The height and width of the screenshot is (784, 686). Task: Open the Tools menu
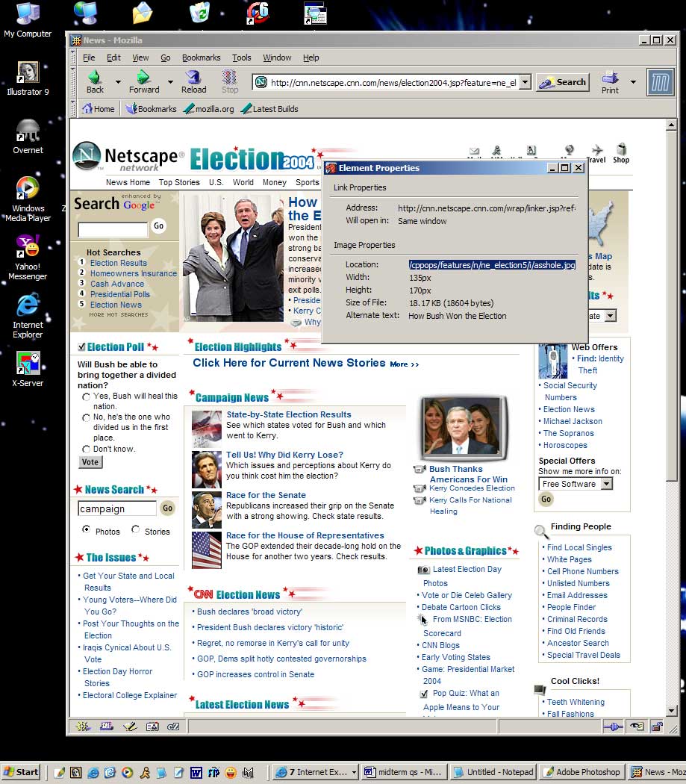pyautogui.click(x=242, y=57)
